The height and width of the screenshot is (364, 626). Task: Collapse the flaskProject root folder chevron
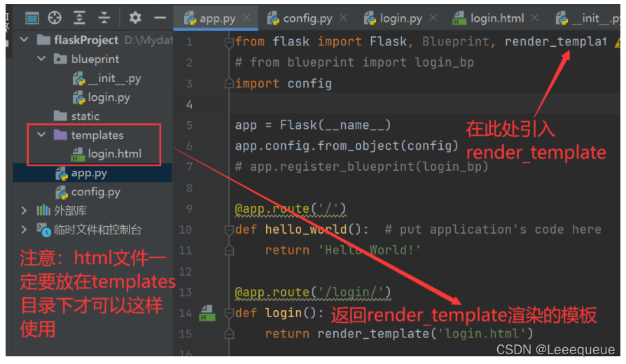(x=25, y=39)
